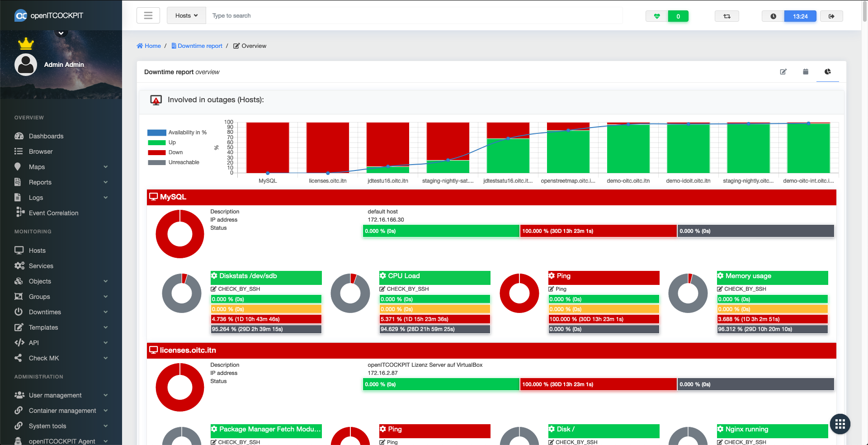The image size is (868, 445).
Task: Select the pie chart view icon tab
Action: coord(828,72)
